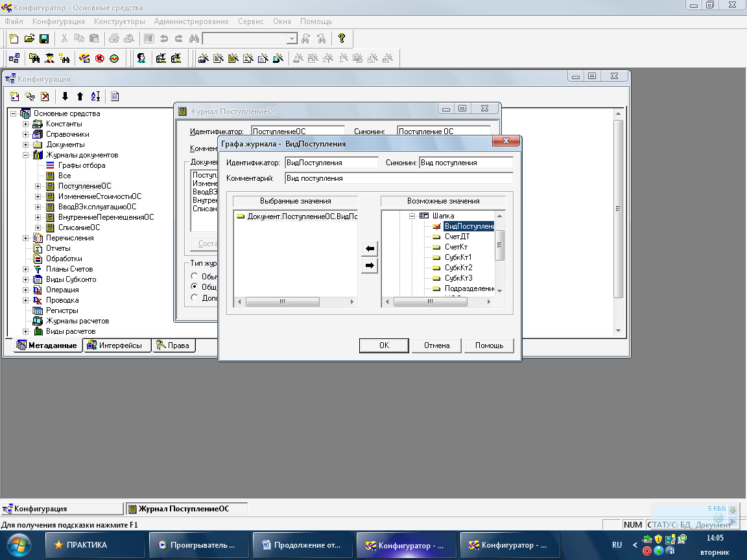
Task: Click the description page icon in Configuration toolbar
Action: tap(115, 97)
